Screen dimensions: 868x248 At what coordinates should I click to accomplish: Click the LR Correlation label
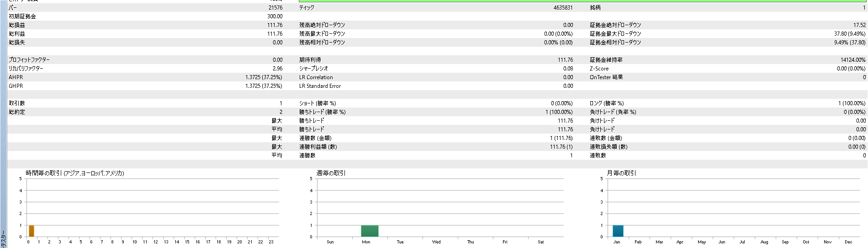point(316,77)
